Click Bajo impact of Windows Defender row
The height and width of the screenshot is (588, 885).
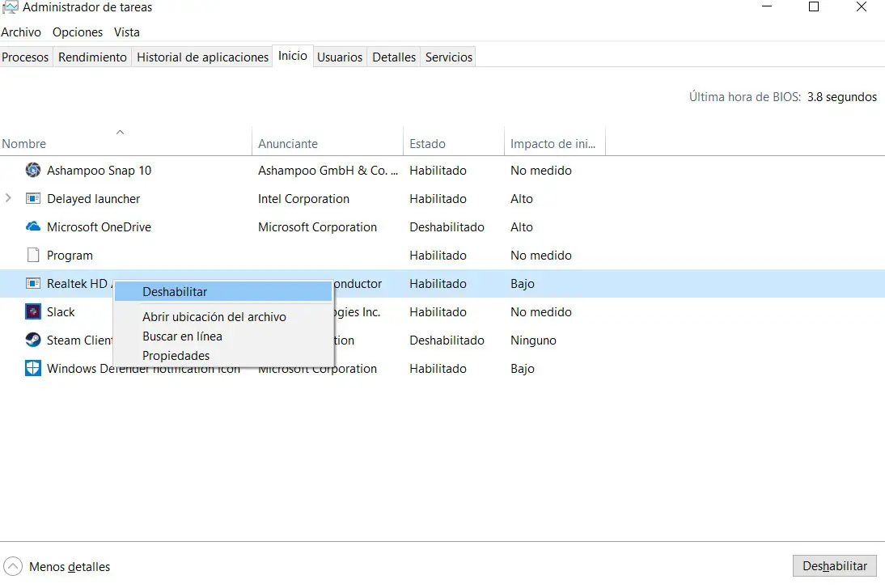click(522, 369)
